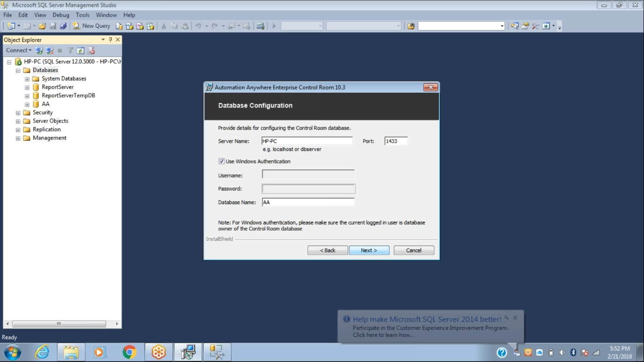Viewport: 644px width, 362px height.
Task: Click the Redo arrow icon
Action: [x=215, y=26]
